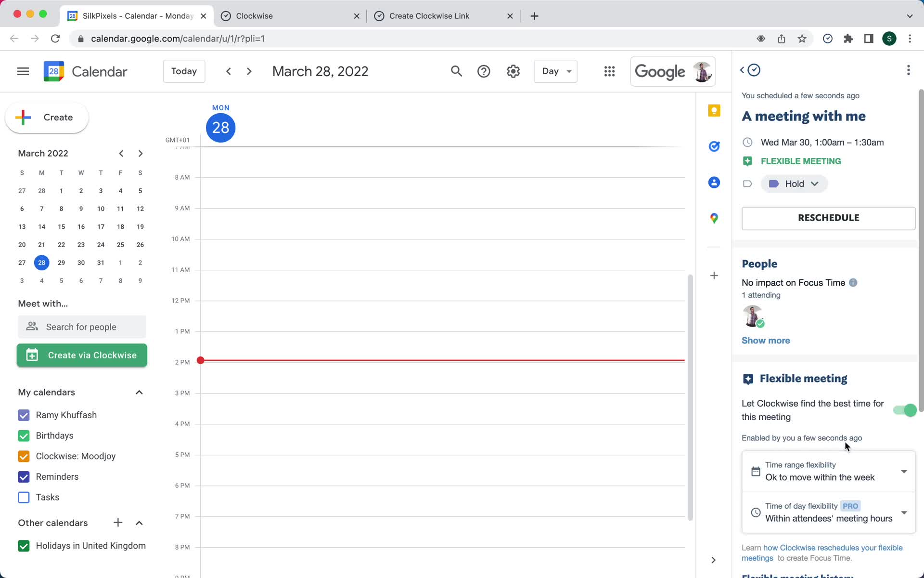
Task: Click 'how Clockwise reschedules your flexible meetings' link
Action: tap(822, 552)
